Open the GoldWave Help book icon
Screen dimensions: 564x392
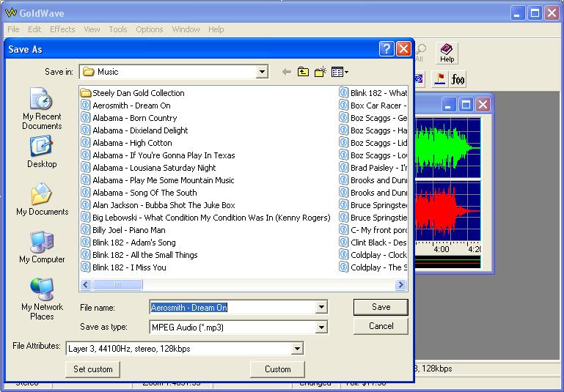447,53
